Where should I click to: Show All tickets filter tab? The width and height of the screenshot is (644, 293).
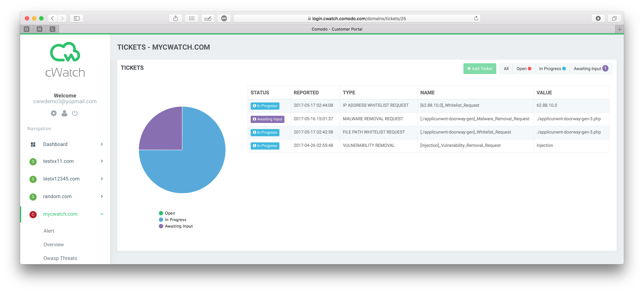[x=506, y=69]
